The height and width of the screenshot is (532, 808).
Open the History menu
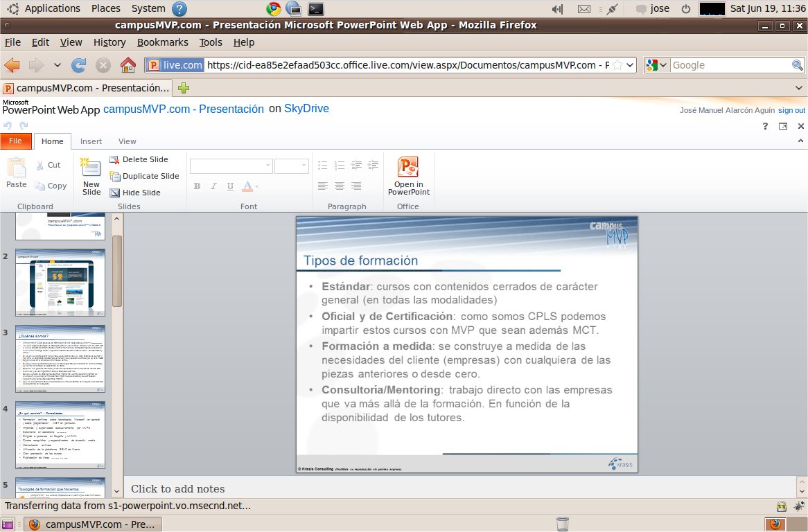coord(109,42)
